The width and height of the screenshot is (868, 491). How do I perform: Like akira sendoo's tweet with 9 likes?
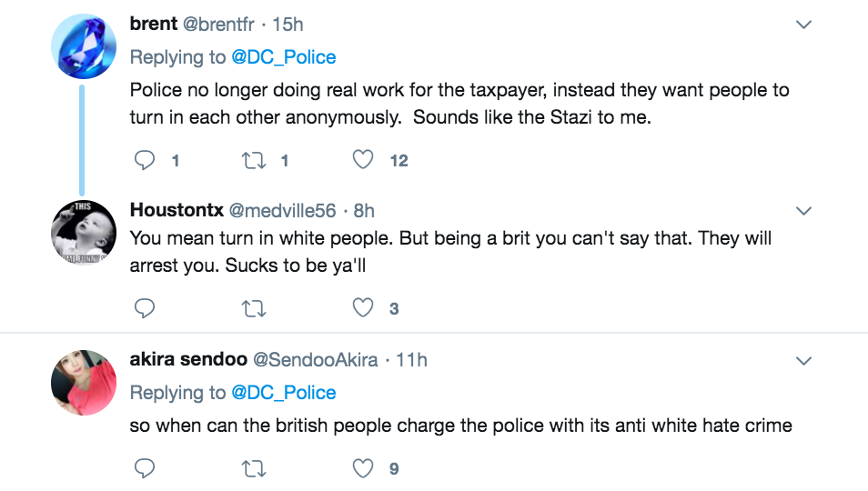click(363, 468)
